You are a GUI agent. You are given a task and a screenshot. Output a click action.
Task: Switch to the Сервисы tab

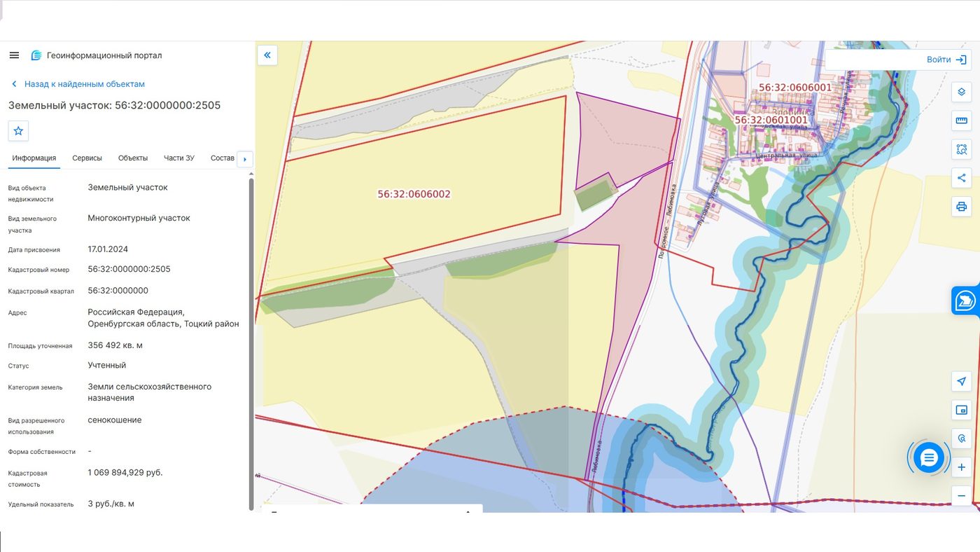[87, 158]
